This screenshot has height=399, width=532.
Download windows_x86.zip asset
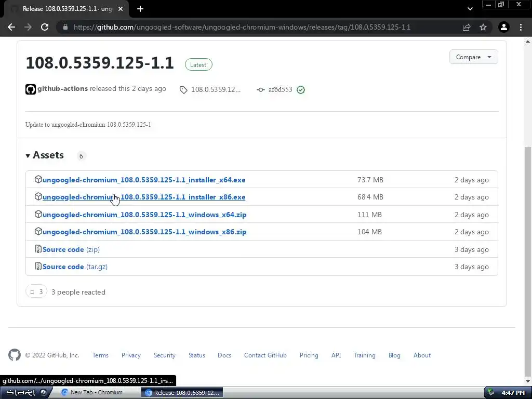pos(144,232)
